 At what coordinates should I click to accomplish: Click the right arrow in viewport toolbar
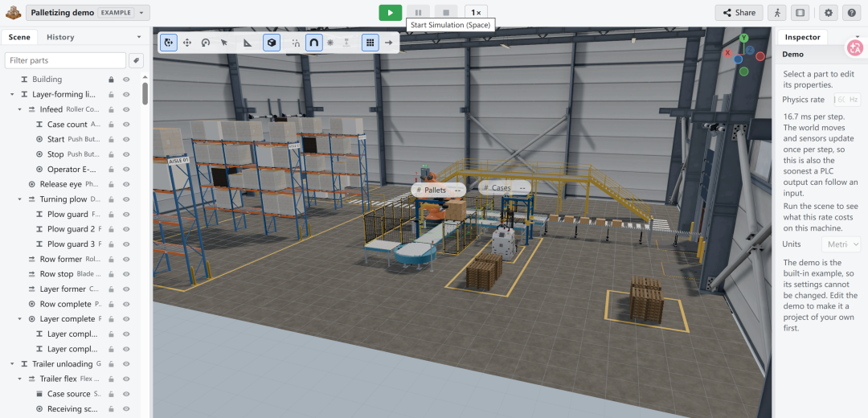(x=389, y=42)
